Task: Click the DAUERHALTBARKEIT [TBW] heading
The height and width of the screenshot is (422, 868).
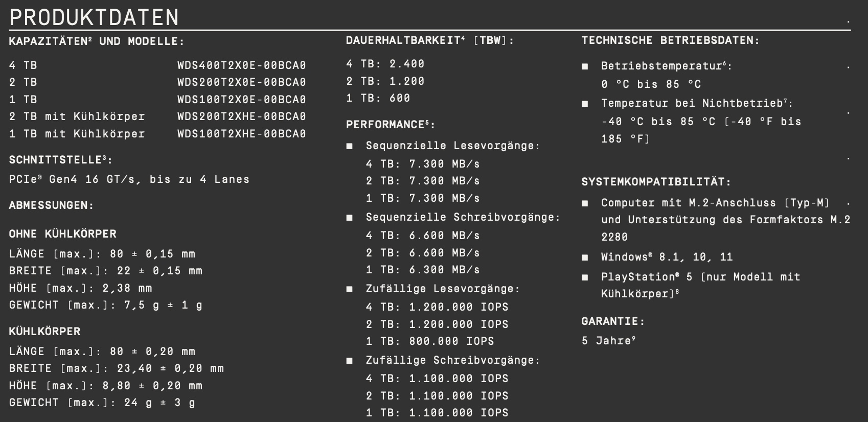Action: [x=429, y=40]
